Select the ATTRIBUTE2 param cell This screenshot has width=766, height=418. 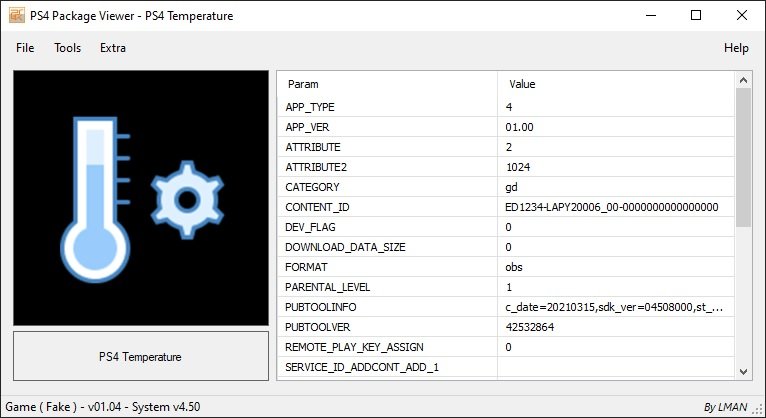pos(387,167)
